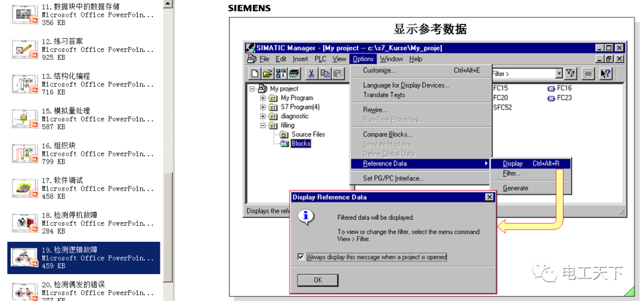
Task: Click the Paste toolbar icon
Action: (x=338, y=74)
